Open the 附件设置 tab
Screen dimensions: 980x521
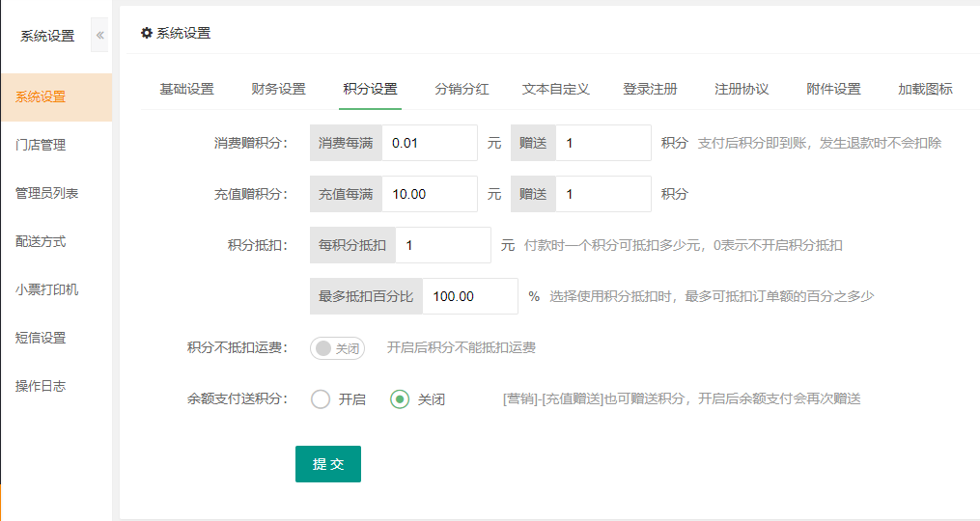click(x=833, y=89)
